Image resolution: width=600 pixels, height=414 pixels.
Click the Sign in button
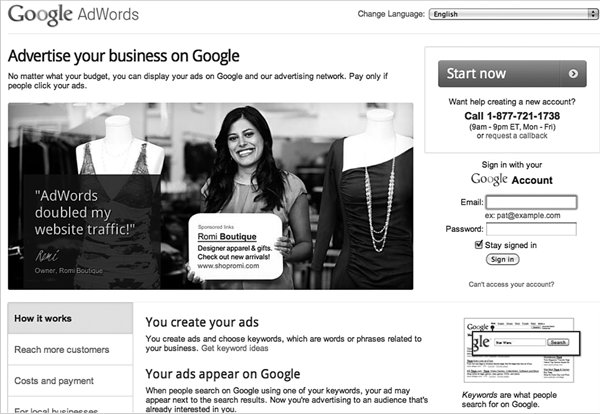coord(502,259)
